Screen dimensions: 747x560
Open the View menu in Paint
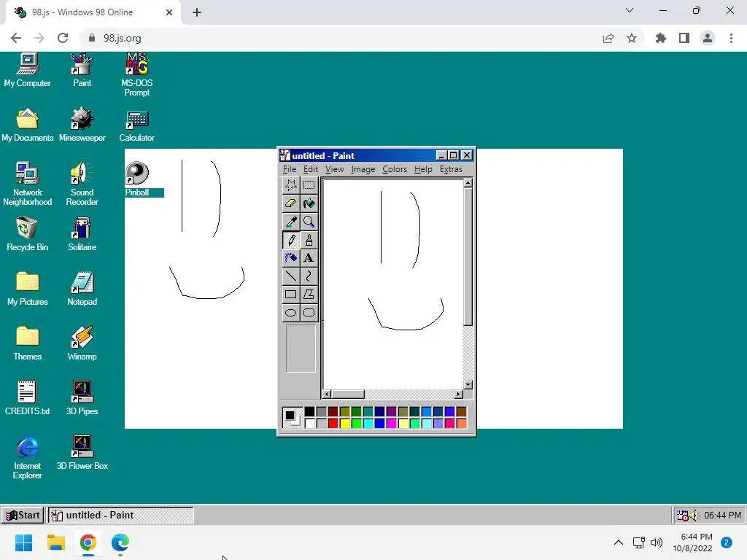click(334, 169)
